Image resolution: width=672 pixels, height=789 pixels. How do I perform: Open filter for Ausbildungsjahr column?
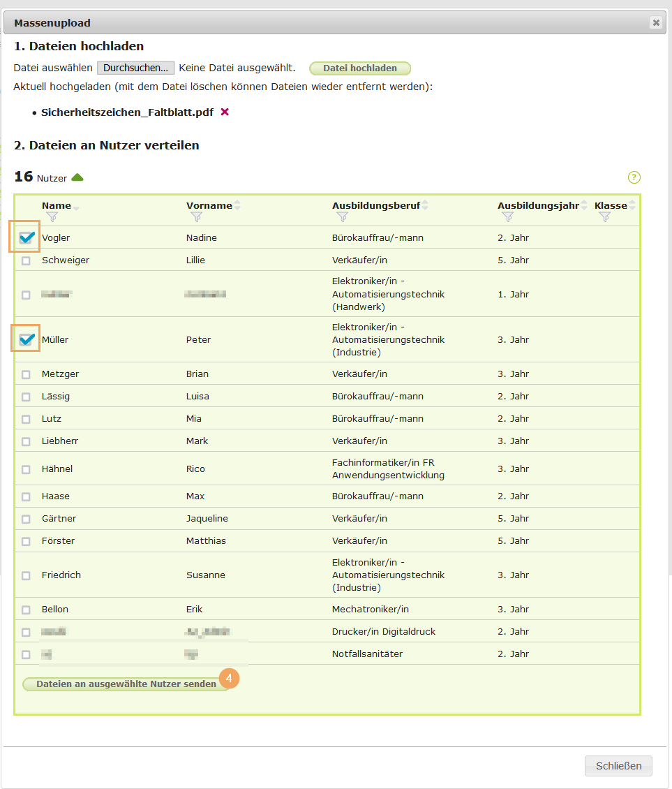pyautogui.click(x=507, y=217)
